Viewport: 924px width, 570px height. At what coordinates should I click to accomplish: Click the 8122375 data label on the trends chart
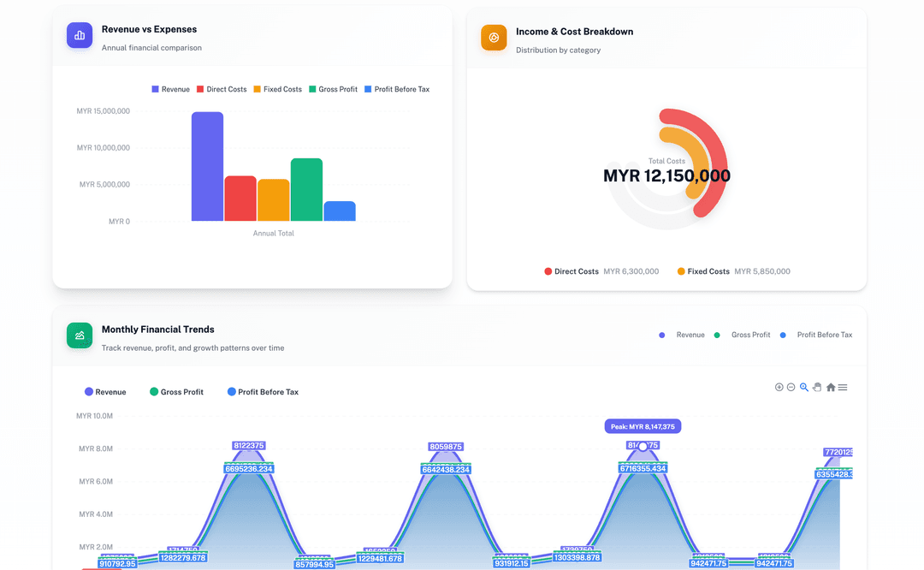247,446
